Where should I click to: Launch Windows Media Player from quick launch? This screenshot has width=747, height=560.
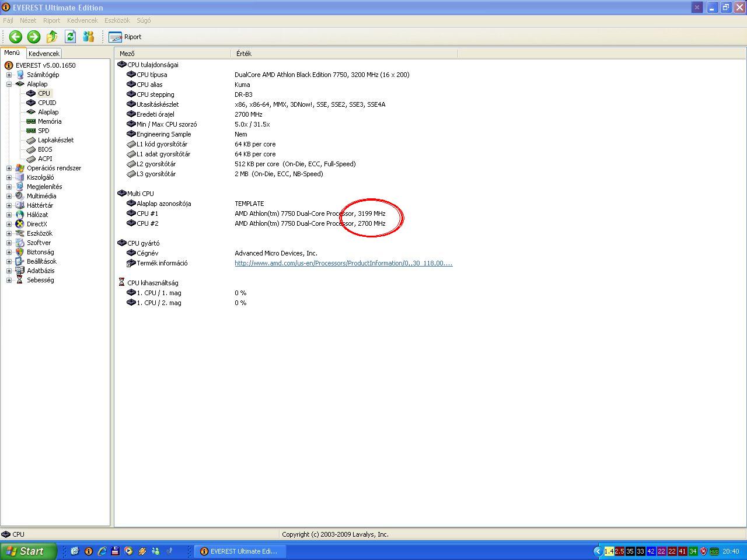click(x=128, y=551)
